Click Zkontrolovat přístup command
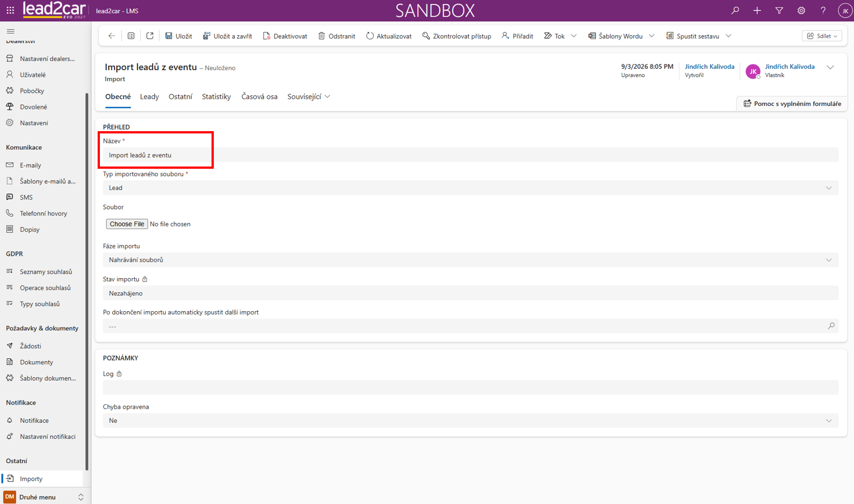 pyautogui.click(x=457, y=36)
